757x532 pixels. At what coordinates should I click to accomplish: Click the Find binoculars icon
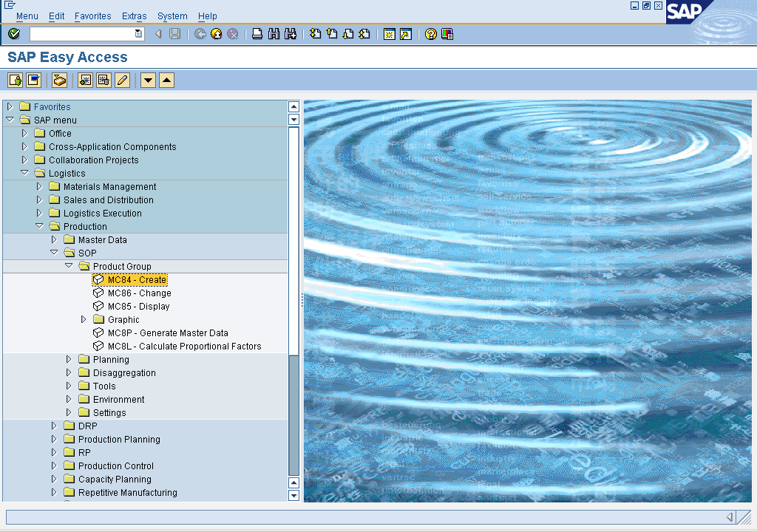274,34
